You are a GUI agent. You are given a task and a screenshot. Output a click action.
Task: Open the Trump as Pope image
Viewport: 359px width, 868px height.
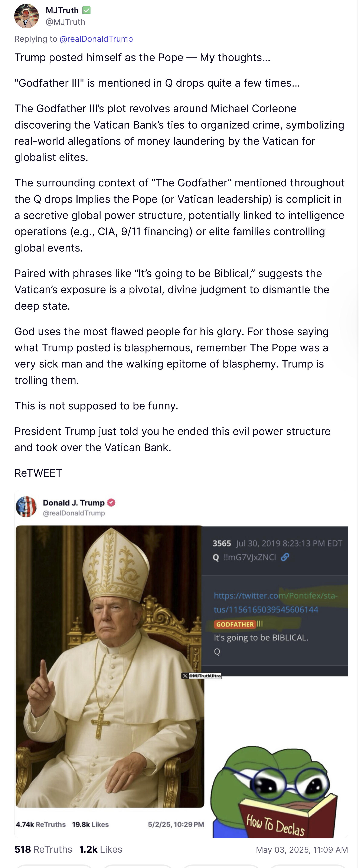pos(110,667)
